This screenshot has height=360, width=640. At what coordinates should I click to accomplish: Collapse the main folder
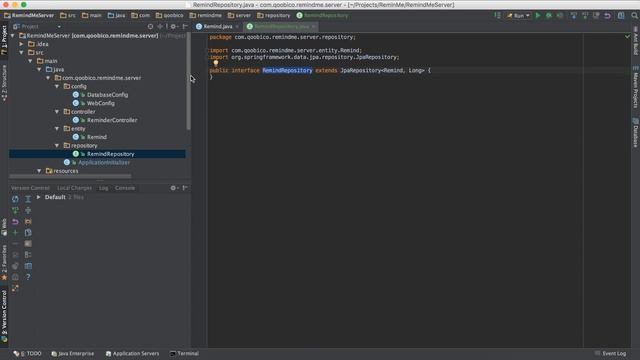tap(31, 61)
